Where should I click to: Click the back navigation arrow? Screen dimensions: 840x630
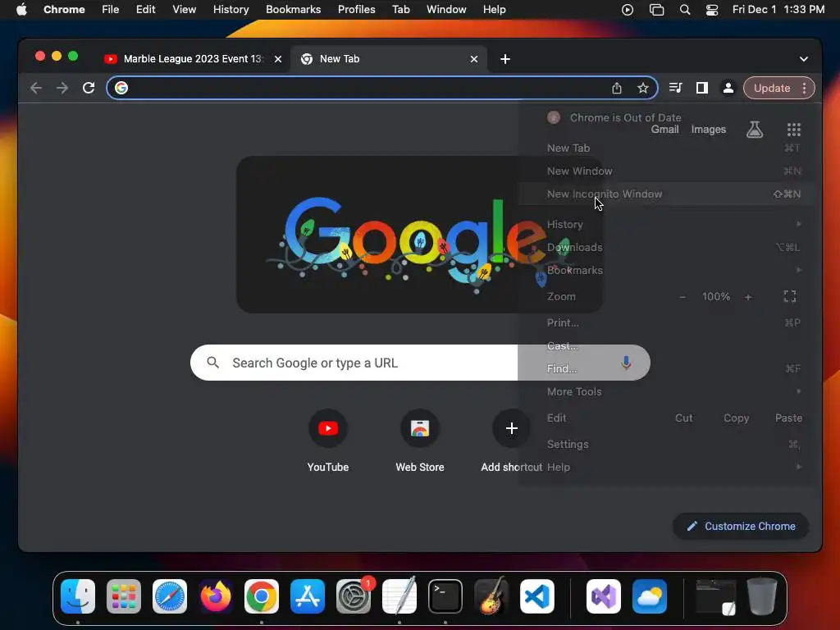(x=36, y=88)
